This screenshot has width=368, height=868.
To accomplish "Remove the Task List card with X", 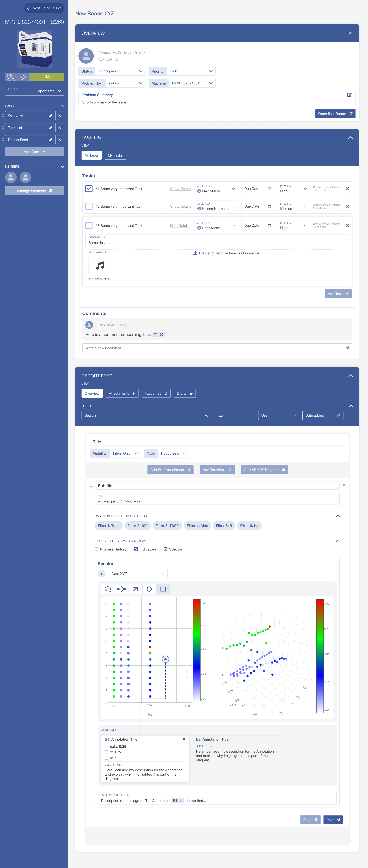I will pos(60,128).
